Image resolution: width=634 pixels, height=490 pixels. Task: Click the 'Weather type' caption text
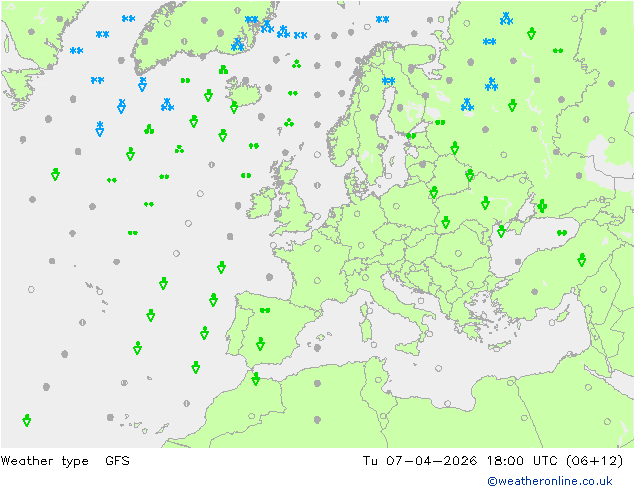point(44,461)
